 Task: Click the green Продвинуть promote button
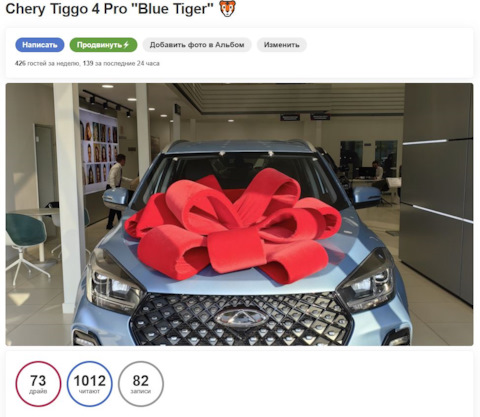[x=103, y=45]
